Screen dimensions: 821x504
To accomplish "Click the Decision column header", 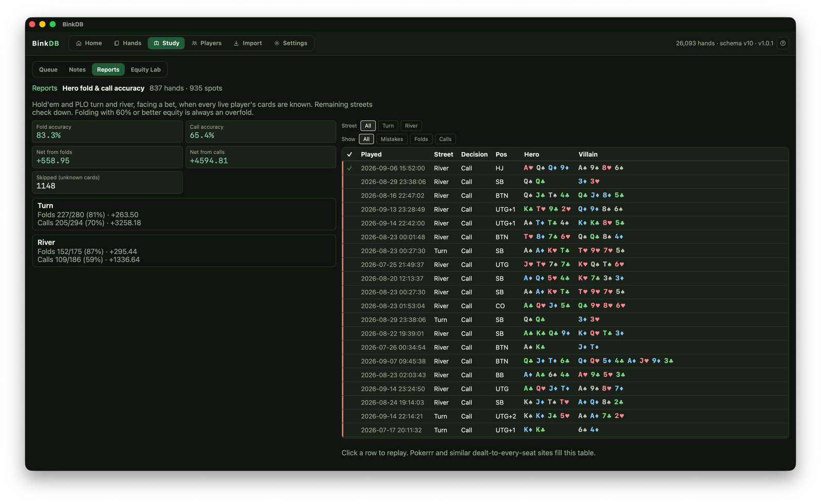I will coord(474,154).
